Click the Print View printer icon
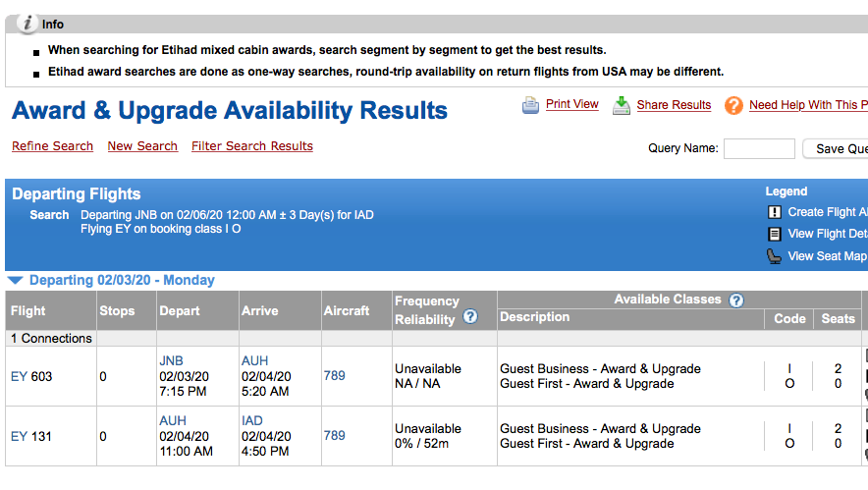The image size is (868, 490). 530,105
